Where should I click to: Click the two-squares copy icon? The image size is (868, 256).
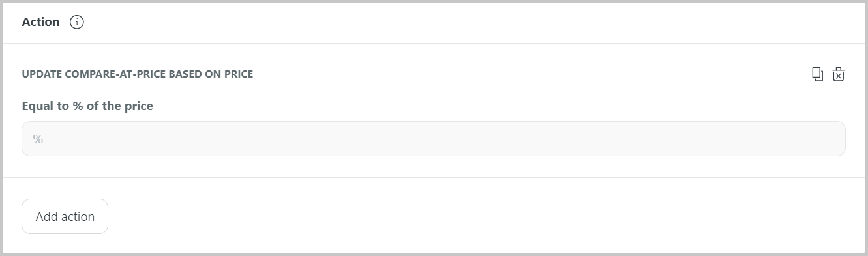coord(817,74)
